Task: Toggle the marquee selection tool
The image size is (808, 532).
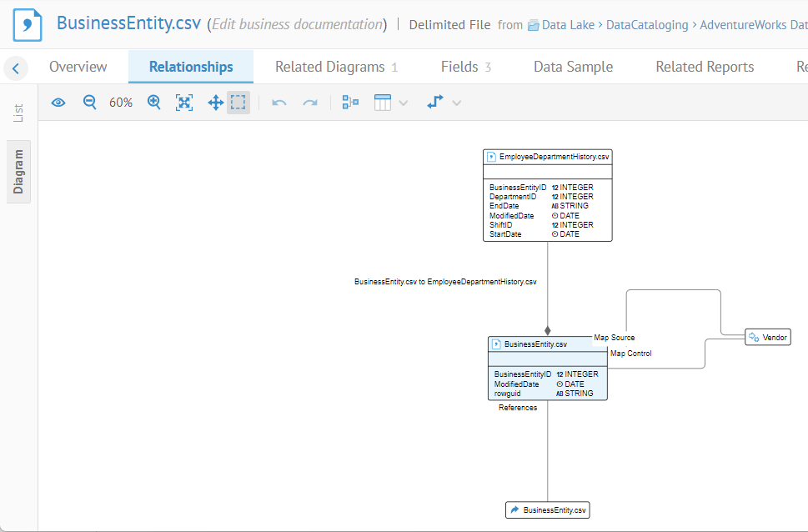Action: 238,103
